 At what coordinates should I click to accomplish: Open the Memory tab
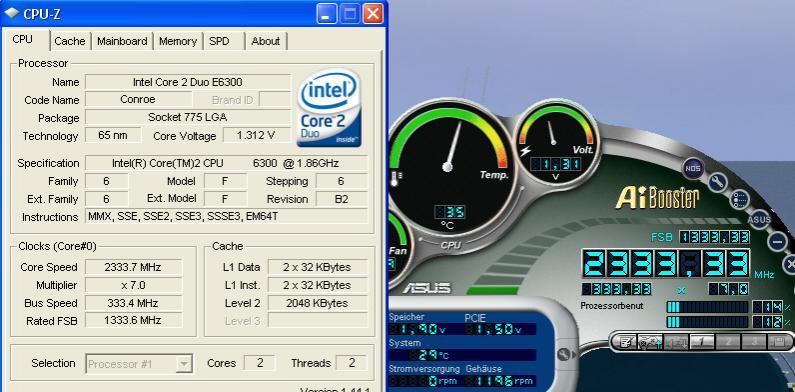[177, 41]
